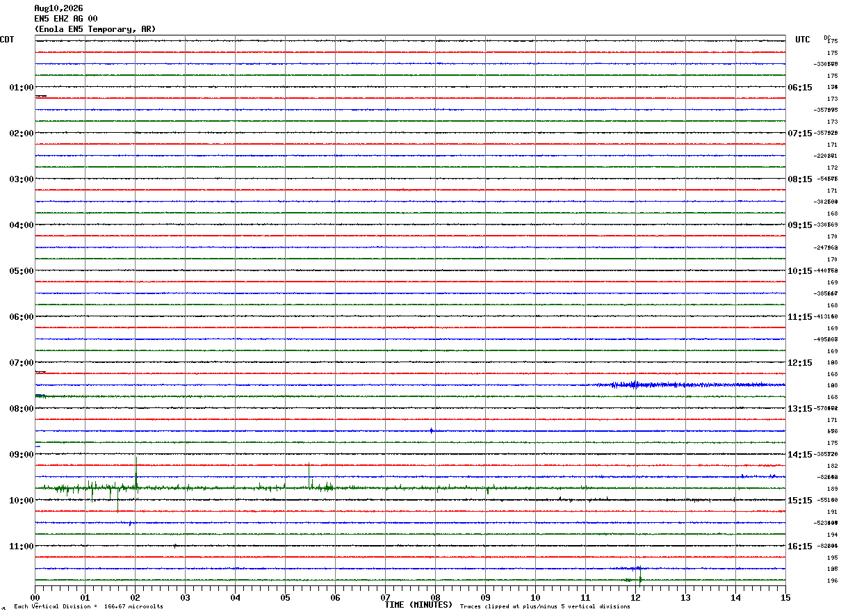Screen dimensions: 841x616
Task: Click the 06:15 UTC time label
Action: pyautogui.click(x=800, y=88)
